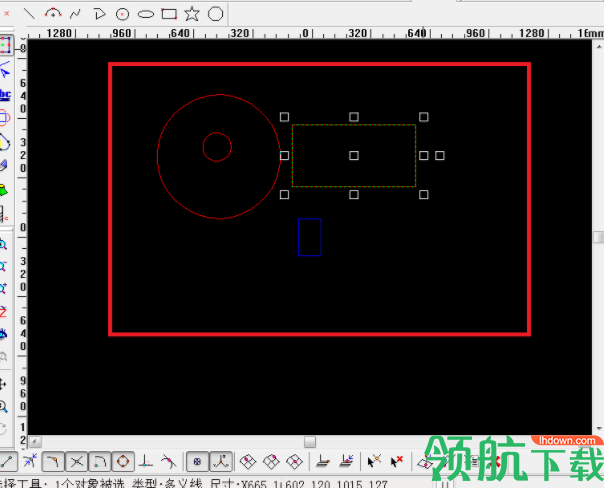The height and width of the screenshot is (488, 604).
Task: Click the zoom in magnifier with plus
Action: pyautogui.click(x=3, y=288)
